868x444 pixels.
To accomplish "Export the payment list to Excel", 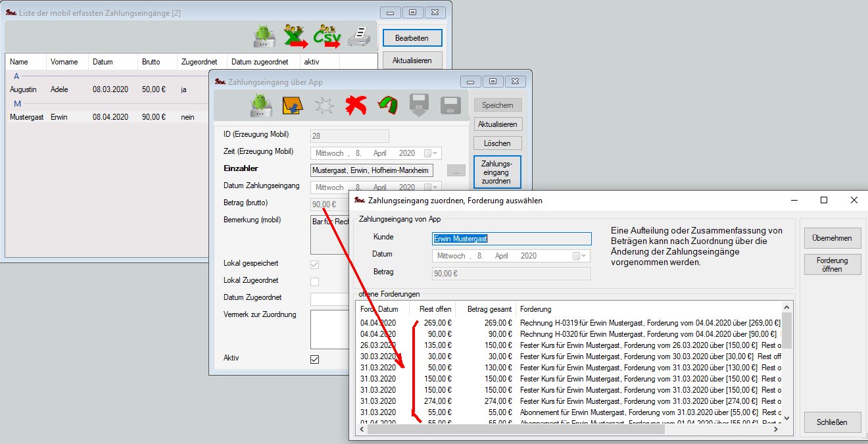I will 295,37.
